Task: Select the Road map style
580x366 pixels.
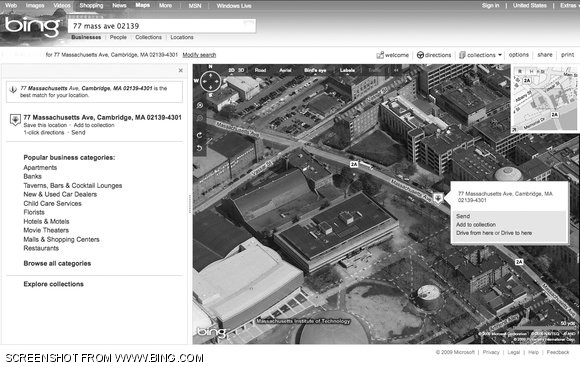Action: click(260, 70)
